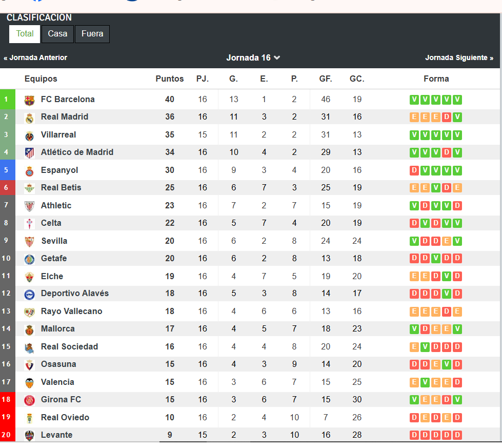Click the Sevilla crest icon
Viewport: 502px width, 448px height.
(29, 242)
